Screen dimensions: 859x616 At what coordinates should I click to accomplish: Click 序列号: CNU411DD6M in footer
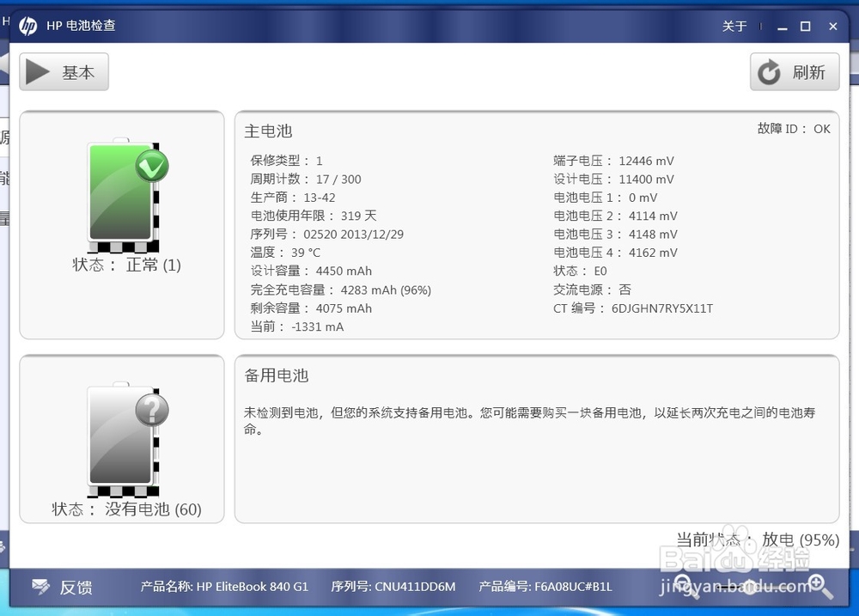coord(393,587)
